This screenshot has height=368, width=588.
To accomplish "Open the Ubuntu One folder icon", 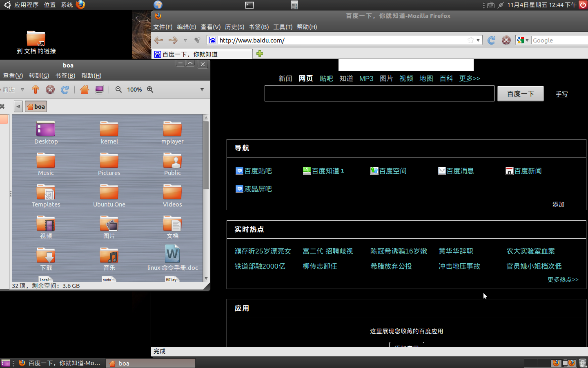I will [x=109, y=192].
